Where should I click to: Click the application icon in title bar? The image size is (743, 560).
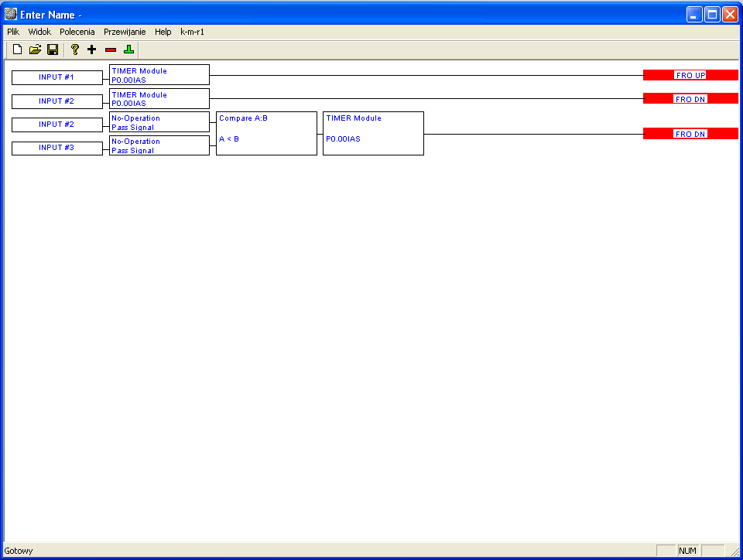click(10, 14)
